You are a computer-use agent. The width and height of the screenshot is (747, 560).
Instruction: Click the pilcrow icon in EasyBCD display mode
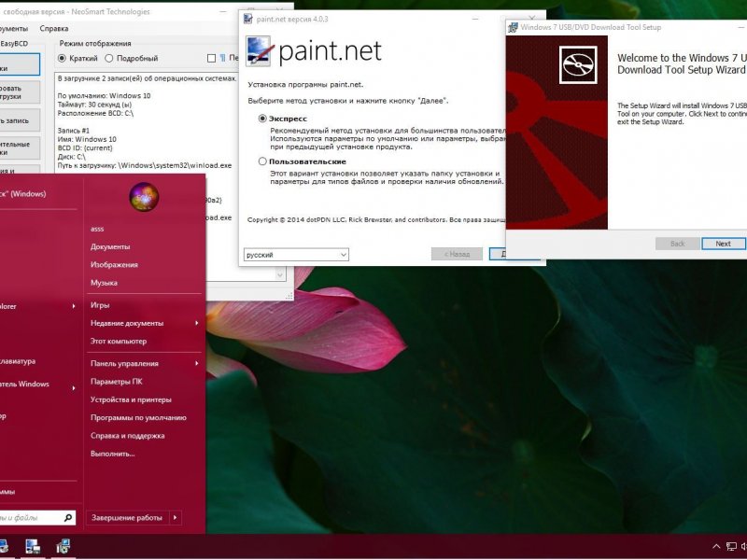(222, 58)
